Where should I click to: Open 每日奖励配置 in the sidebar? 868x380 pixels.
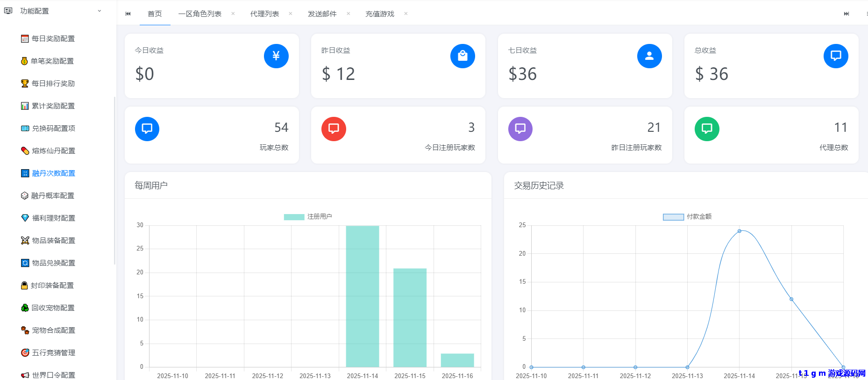click(x=53, y=39)
